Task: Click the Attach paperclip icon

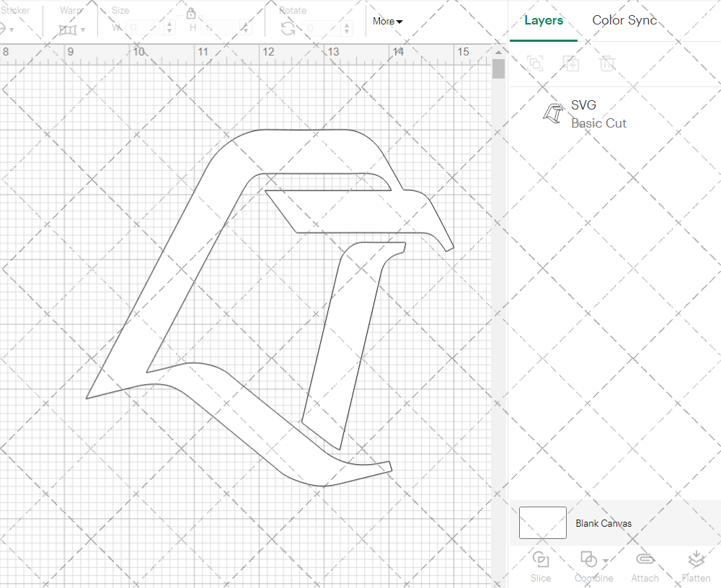Action: tap(645, 560)
